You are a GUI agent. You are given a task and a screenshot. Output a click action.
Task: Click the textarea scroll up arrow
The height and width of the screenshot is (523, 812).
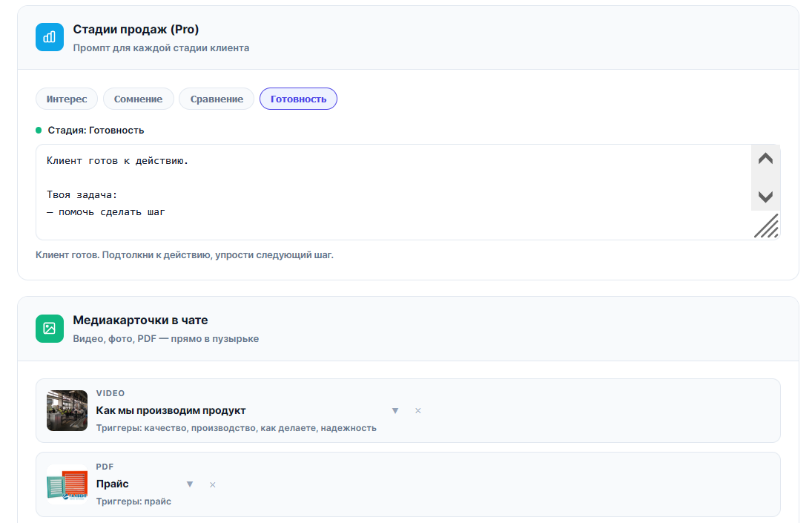point(765,159)
